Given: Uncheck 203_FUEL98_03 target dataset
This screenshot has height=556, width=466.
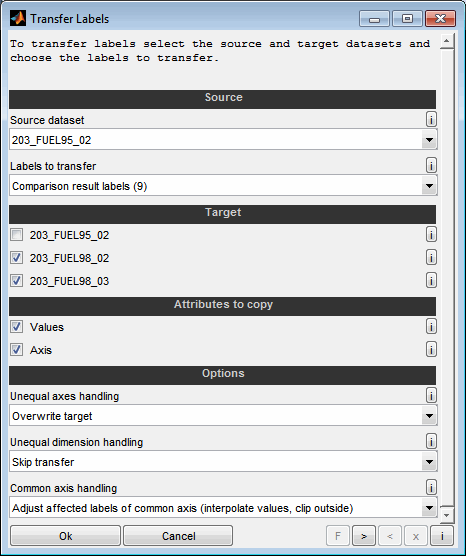Looking at the screenshot, I should [x=16, y=280].
